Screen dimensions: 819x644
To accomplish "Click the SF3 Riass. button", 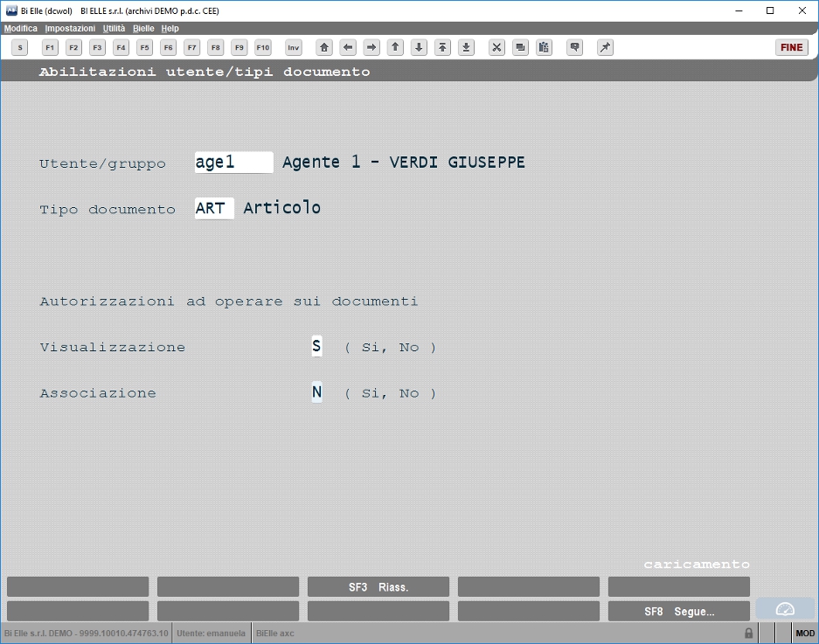I will point(378,586).
